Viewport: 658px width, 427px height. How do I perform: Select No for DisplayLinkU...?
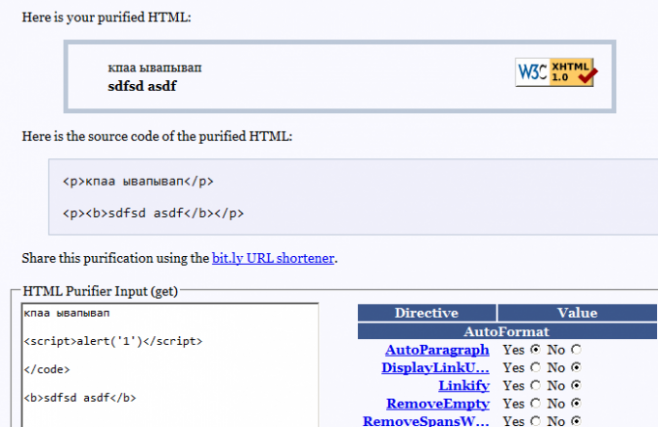(576, 367)
